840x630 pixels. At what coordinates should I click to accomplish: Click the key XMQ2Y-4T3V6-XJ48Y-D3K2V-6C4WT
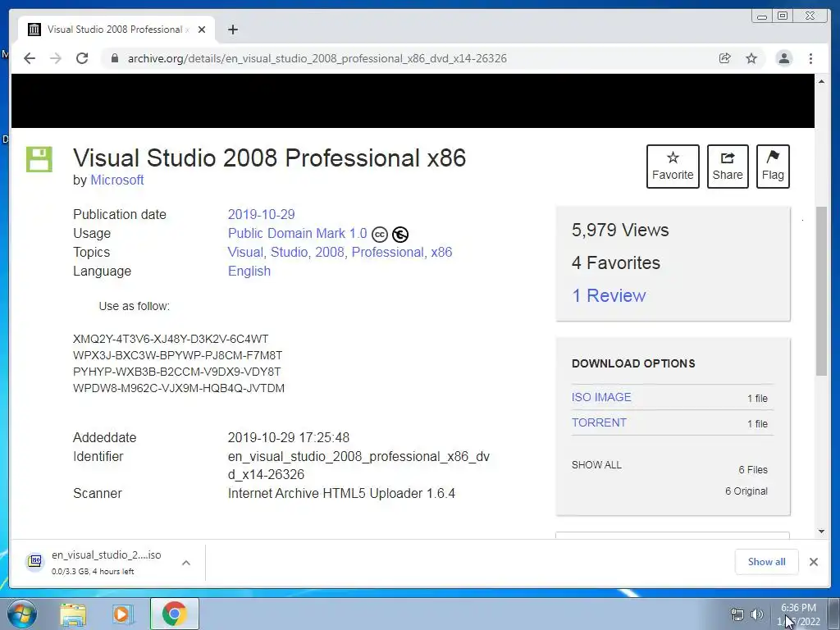(171, 339)
